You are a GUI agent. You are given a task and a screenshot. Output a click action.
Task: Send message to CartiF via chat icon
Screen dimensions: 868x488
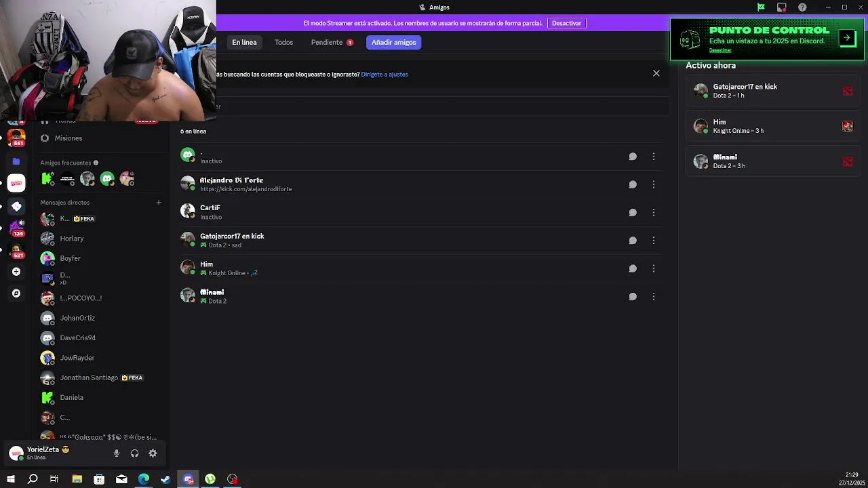[632, 212]
